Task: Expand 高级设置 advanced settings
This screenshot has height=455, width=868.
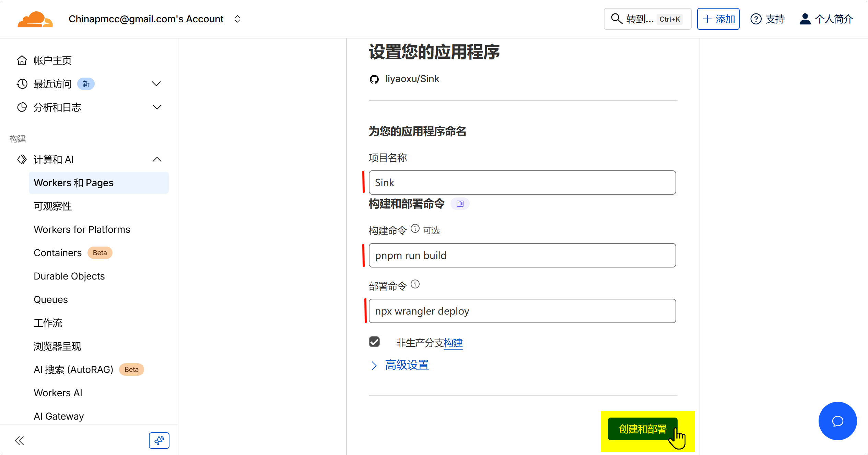Action: (x=407, y=365)
